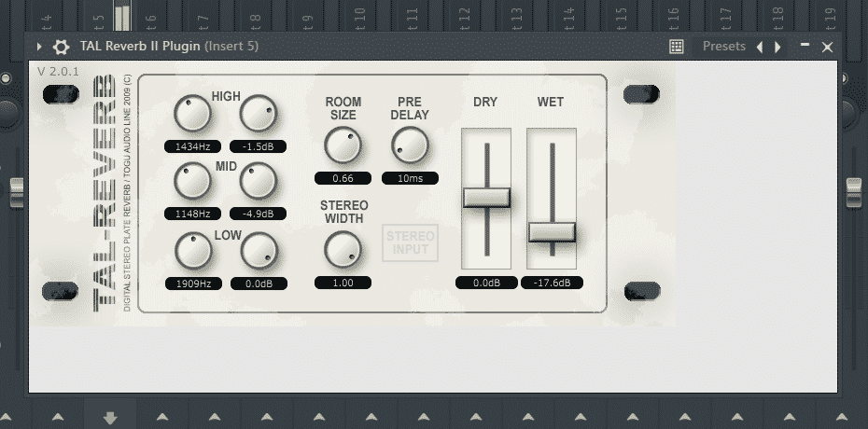The image size is (868, 429).
Task: Click the highlighted down arrow under mixer
Action: point(109,418)
